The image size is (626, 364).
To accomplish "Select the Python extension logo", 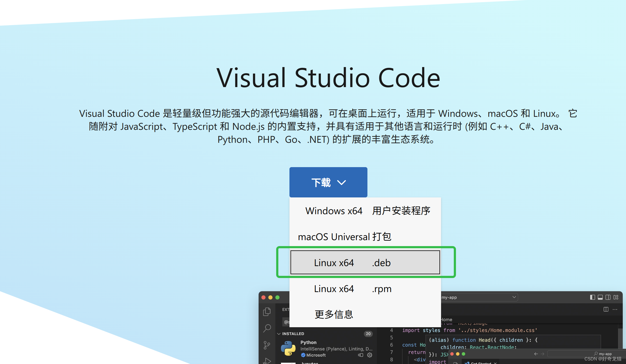I will [x=288, y=348].
